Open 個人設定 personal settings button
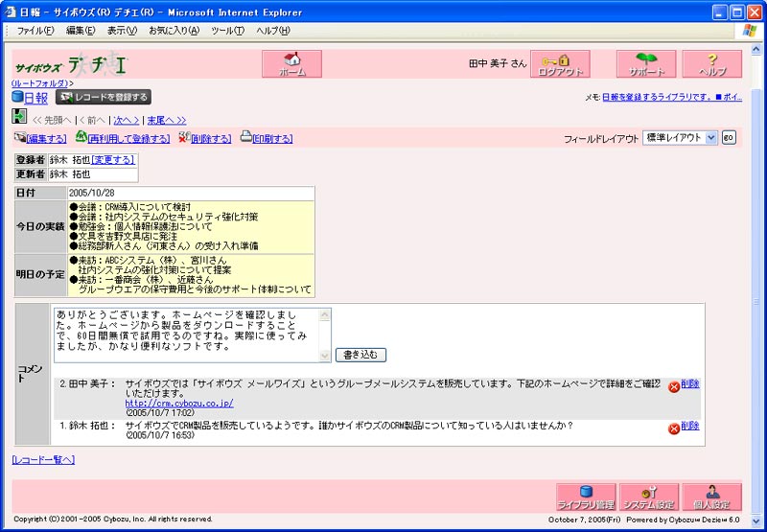The width and height of the screenshot is (767, 532). point(711,497)
